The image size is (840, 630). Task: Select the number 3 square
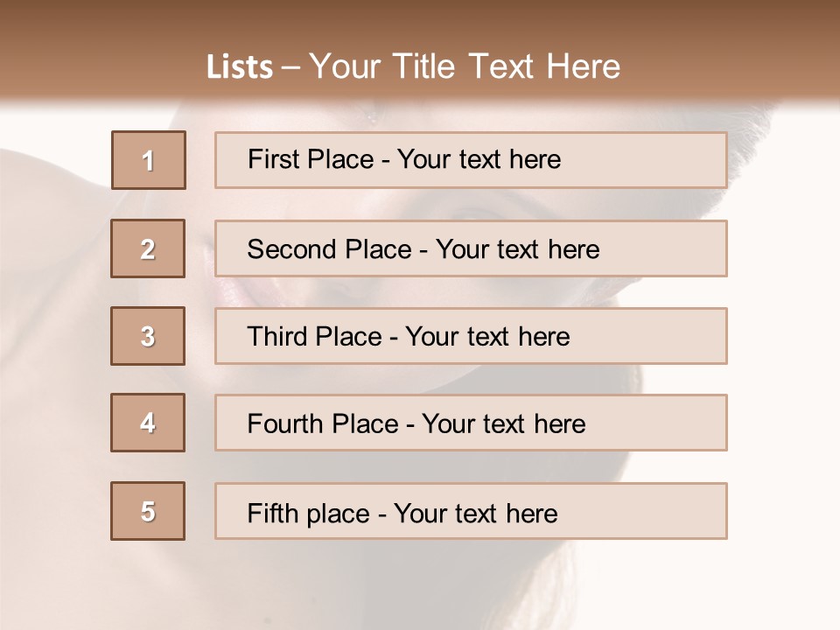148,336
